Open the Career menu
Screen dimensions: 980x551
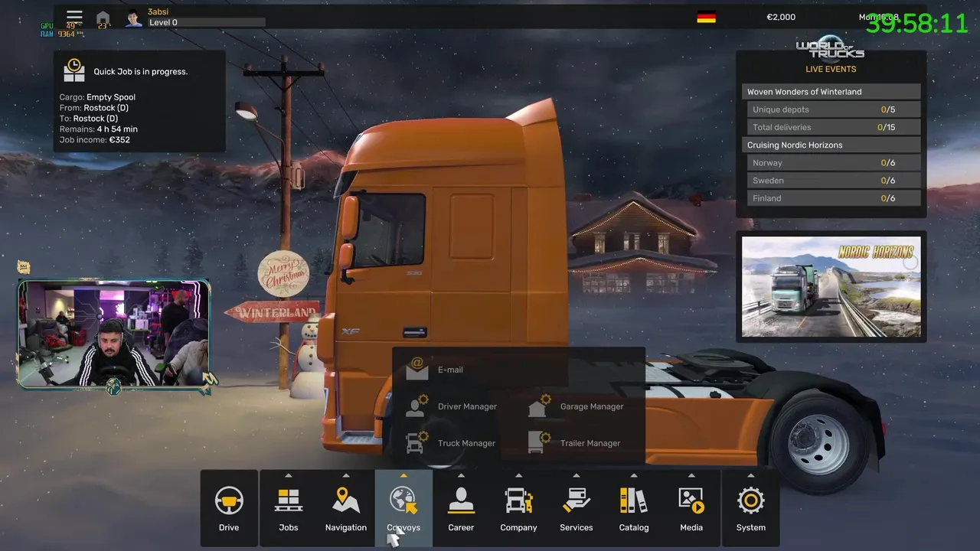pos(461,508)
